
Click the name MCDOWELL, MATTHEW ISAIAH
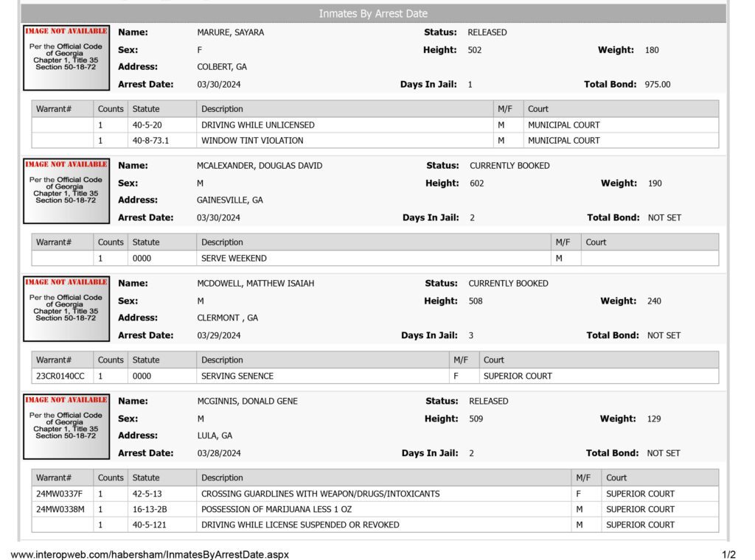coord(255,284)
